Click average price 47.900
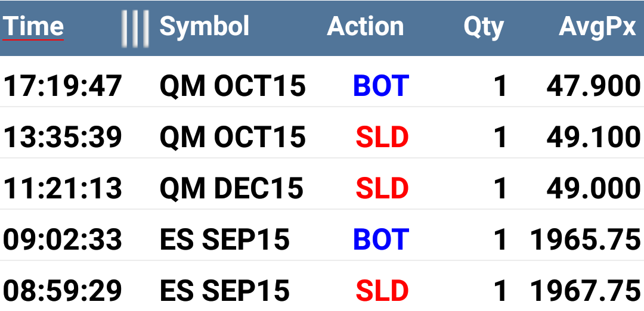This screenshot has height=311, width=644. pyautogui.click(x=593, y=86)
